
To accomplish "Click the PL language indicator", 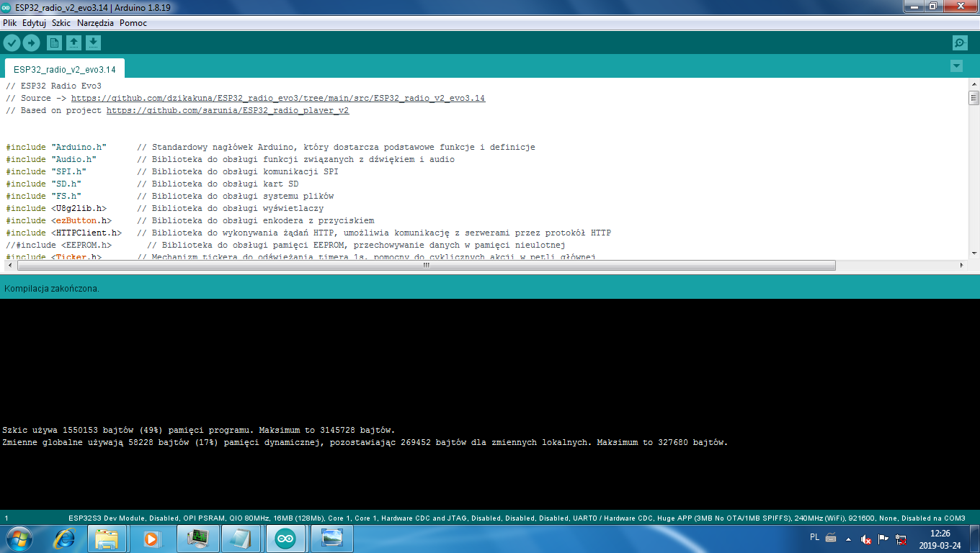I will (x=814, y=537).
